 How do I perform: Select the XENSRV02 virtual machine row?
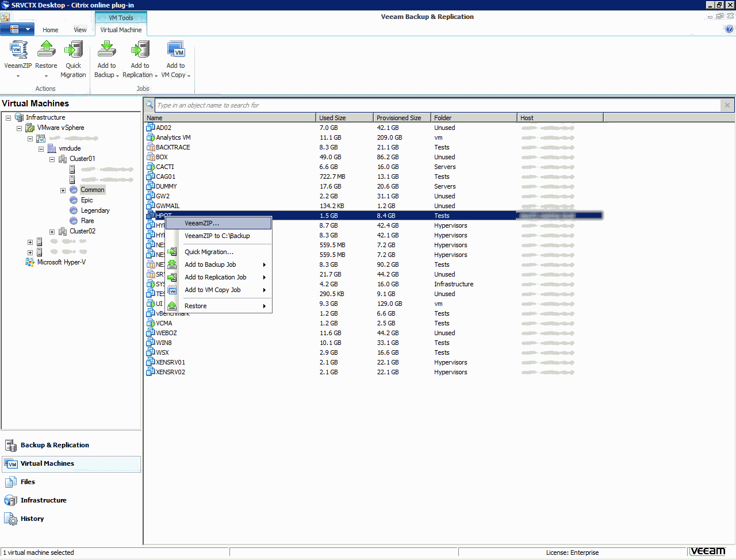click(374, 372)
